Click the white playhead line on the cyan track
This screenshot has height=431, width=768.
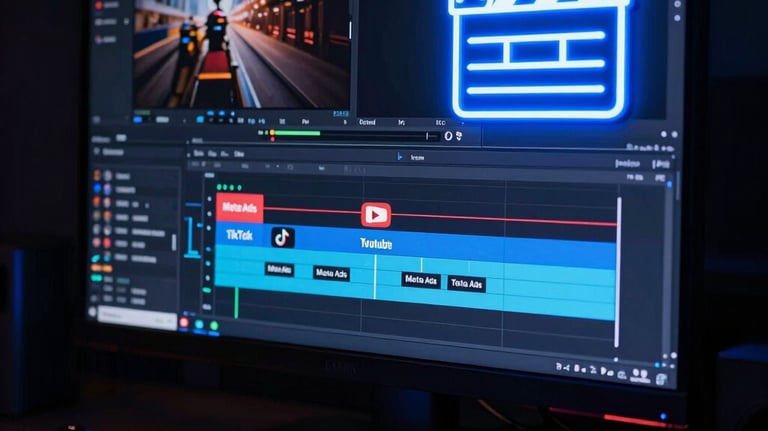[x=375, y=277]
